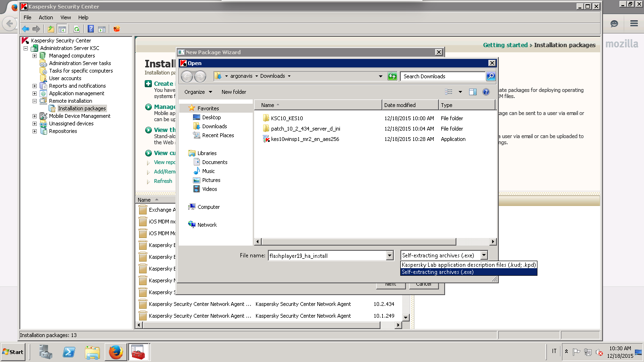The width and height of the screenshot is (644, 362).
Task: Click the green Create package plus icon
Action: [149, 83]
